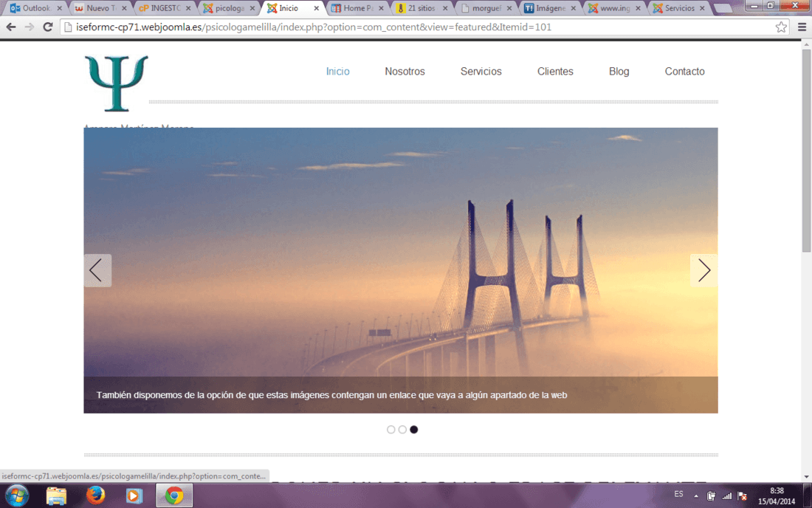Select the first slideshow dot

point(391,429)
